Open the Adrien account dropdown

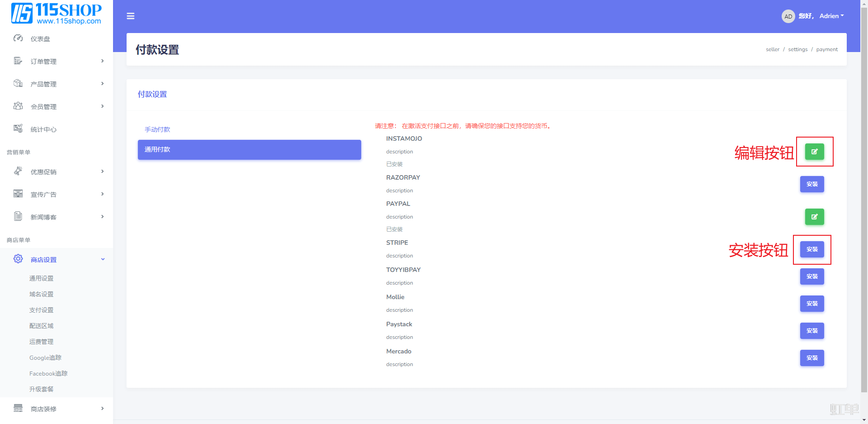(x=831, y=16)
